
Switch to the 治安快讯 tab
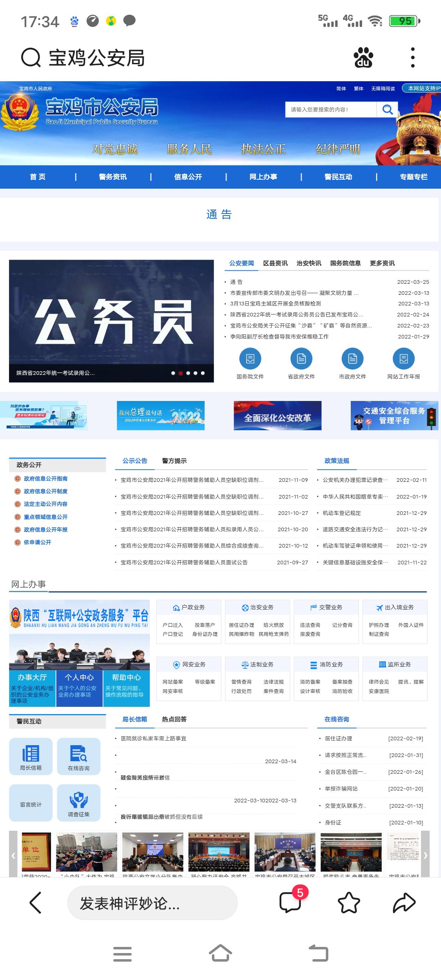coord(309,263)
